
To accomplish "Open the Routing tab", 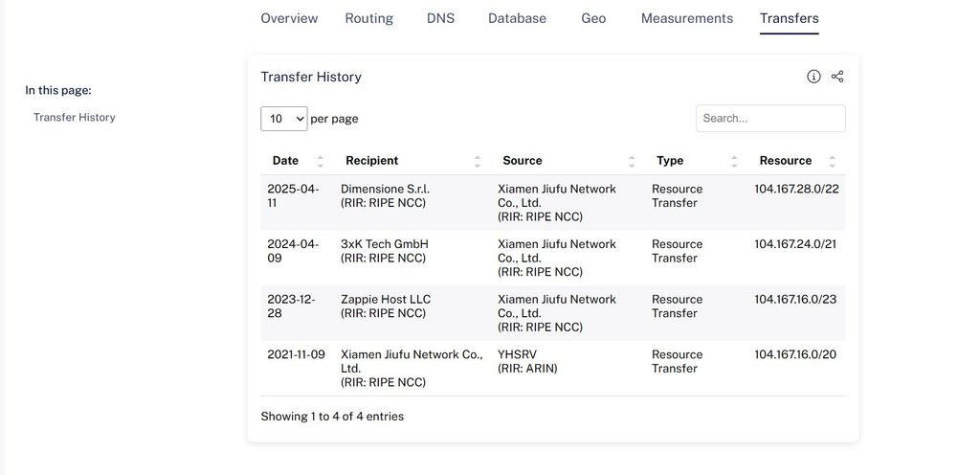I will click(368, 18).
